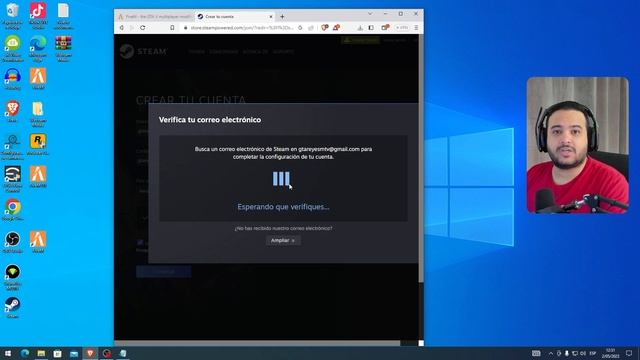640x360 pixels.
Task: Open a new browser tab
Action: pos(282,17)
